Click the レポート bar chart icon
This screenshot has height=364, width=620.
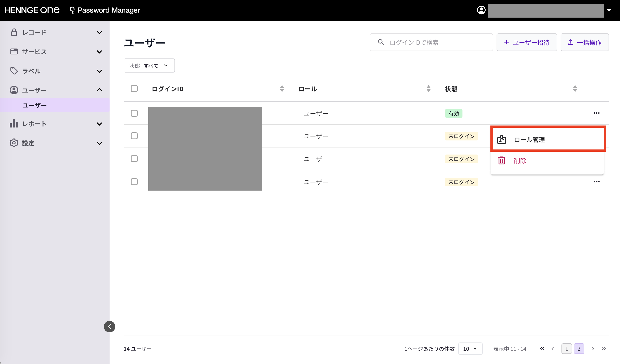tap(14, 123)
